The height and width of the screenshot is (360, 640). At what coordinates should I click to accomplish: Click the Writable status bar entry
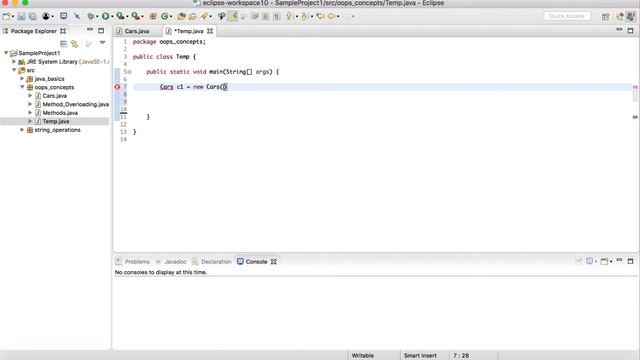click(362, 356)
